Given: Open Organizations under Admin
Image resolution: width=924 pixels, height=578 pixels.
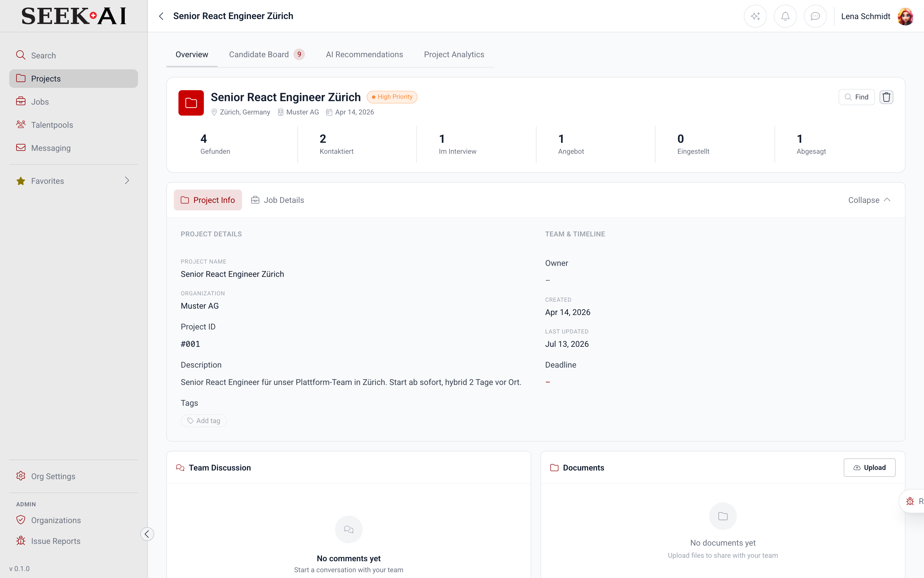Looking at the screenshot, I should click(x=73, y=520).
